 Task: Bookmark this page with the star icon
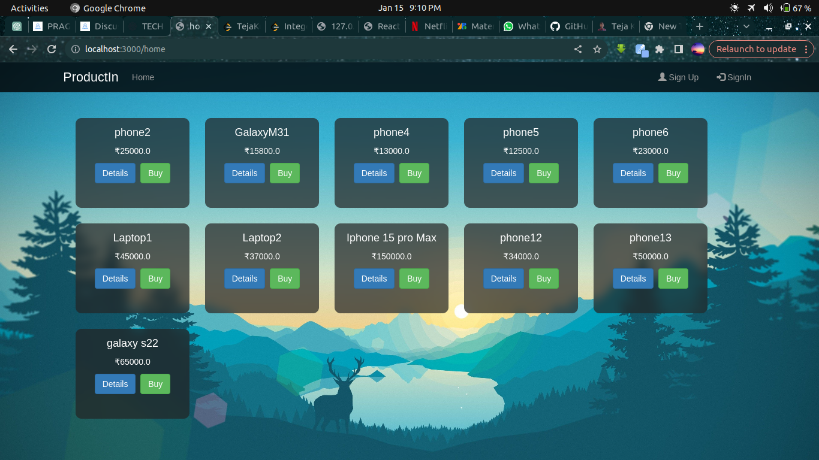point(597,49)
